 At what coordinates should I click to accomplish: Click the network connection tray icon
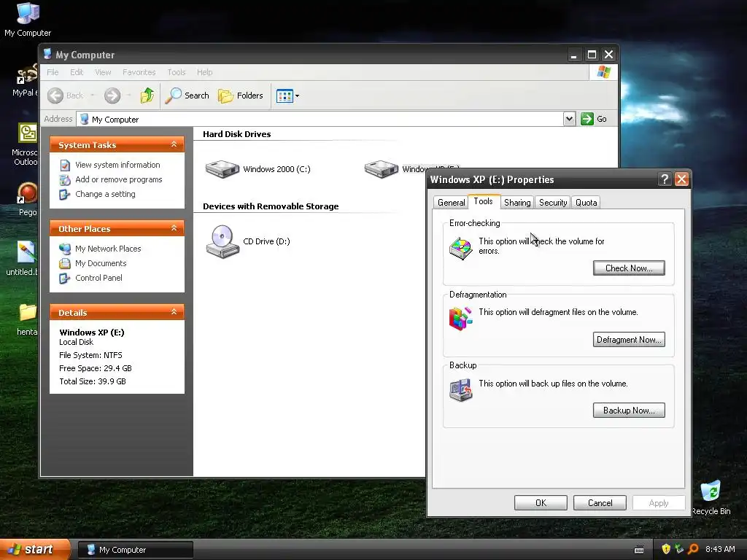(679, 549)
